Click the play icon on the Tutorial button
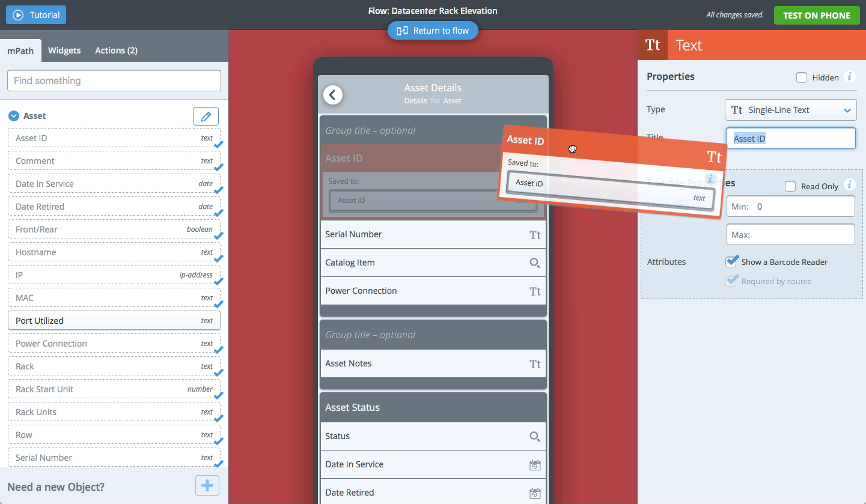This screenshot has width=866, height=504. coord(18,15)
